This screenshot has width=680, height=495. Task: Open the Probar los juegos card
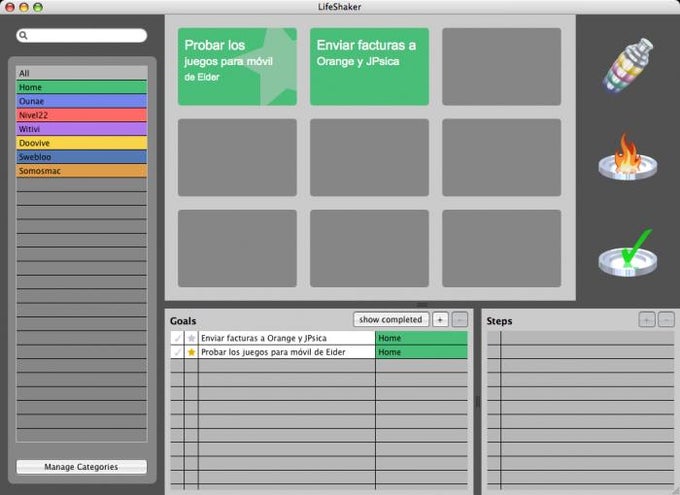(x=237, y=66)
